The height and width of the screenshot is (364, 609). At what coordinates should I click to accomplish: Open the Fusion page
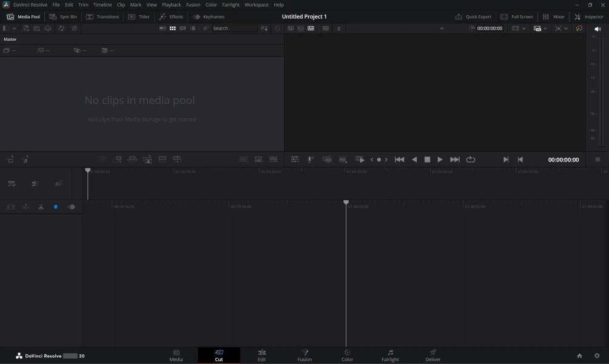point(304,356)
